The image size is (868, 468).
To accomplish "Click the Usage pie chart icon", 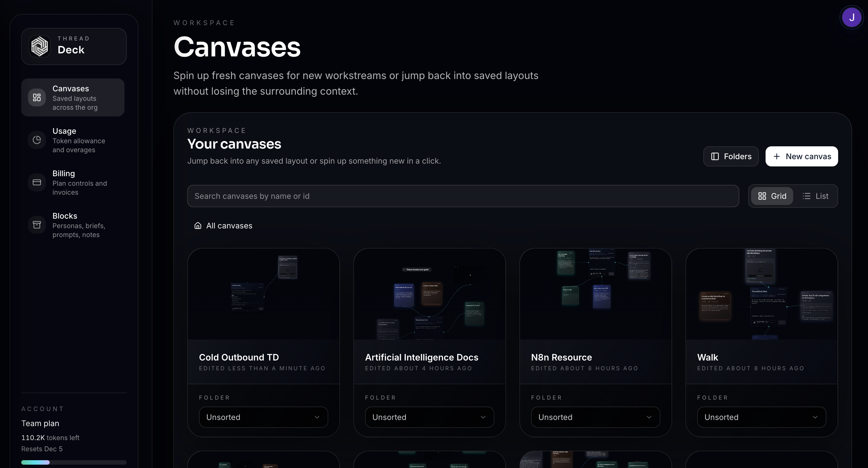I will pos(37,140).
